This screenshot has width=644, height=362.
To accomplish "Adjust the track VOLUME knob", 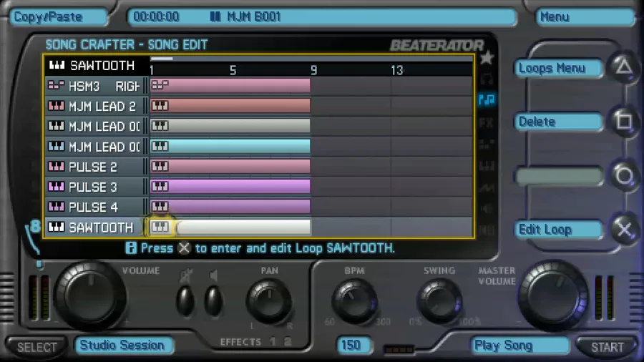I will click(90, 295).
